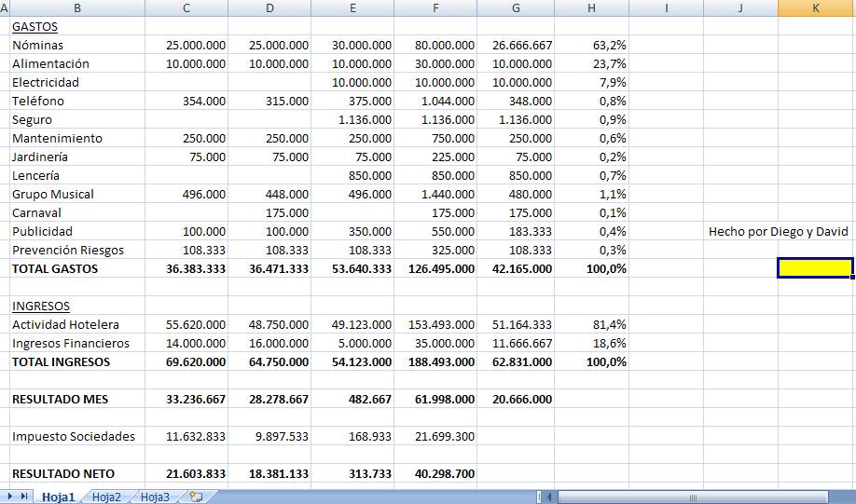This screenshot has width=856, height=504.
Task: Select the cell with value 482.667
Action: [352, 399]
